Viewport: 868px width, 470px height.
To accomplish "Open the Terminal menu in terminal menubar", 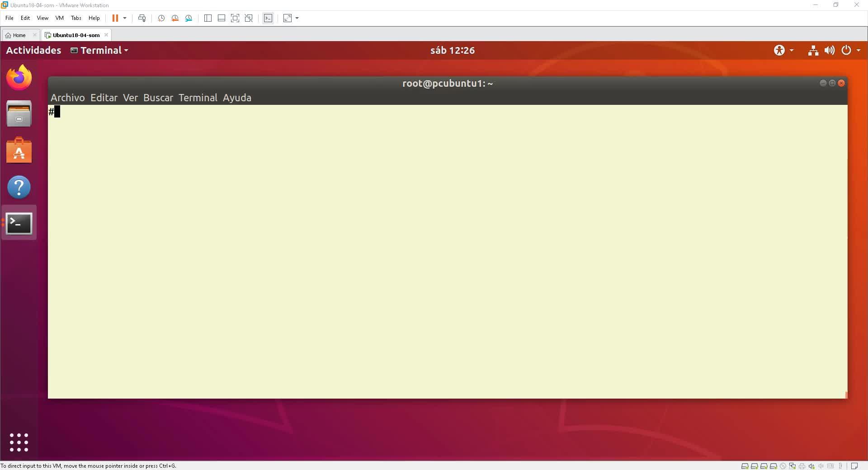I will point(198,98).
